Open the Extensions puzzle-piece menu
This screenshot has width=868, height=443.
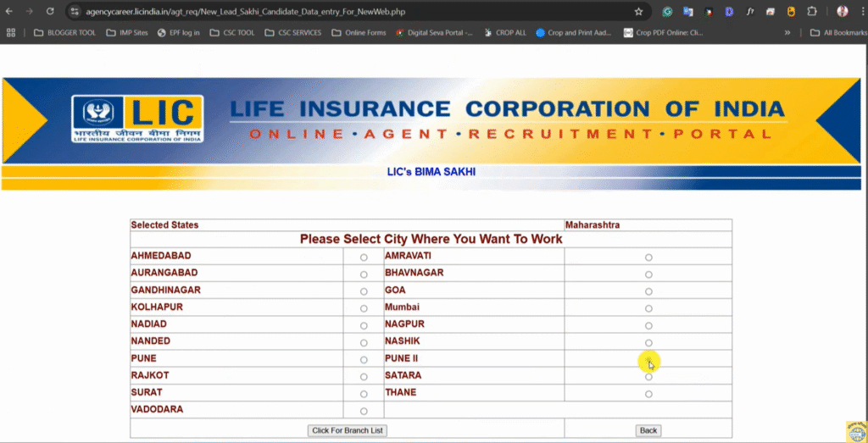pyautogui.click(x=812, y=12)
